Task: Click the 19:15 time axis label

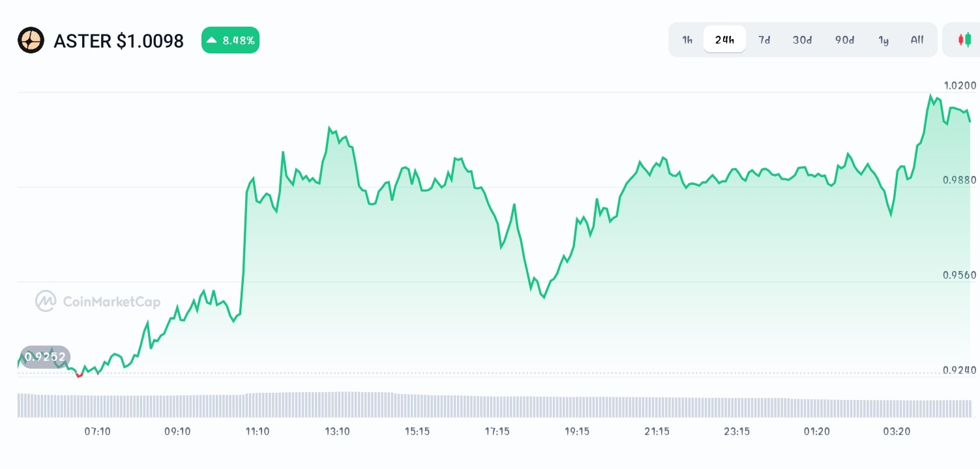Action: pos(577,431)
